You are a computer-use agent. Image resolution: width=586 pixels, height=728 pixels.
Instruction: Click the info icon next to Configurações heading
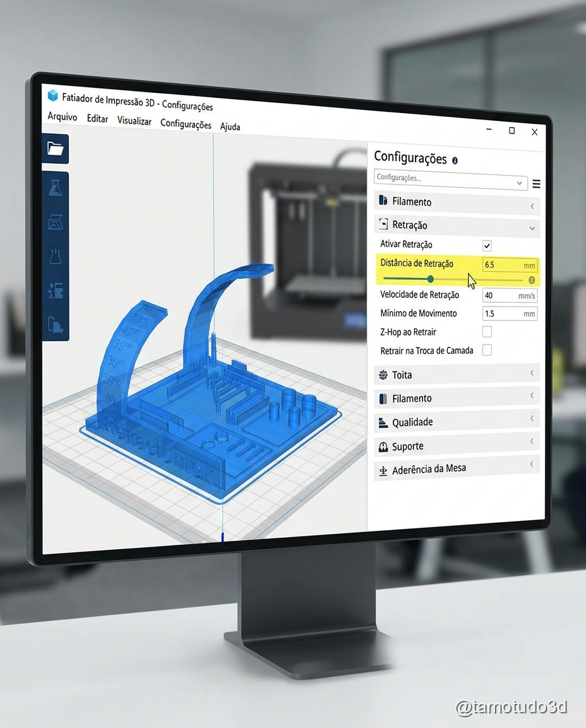(x=455, y=161)
